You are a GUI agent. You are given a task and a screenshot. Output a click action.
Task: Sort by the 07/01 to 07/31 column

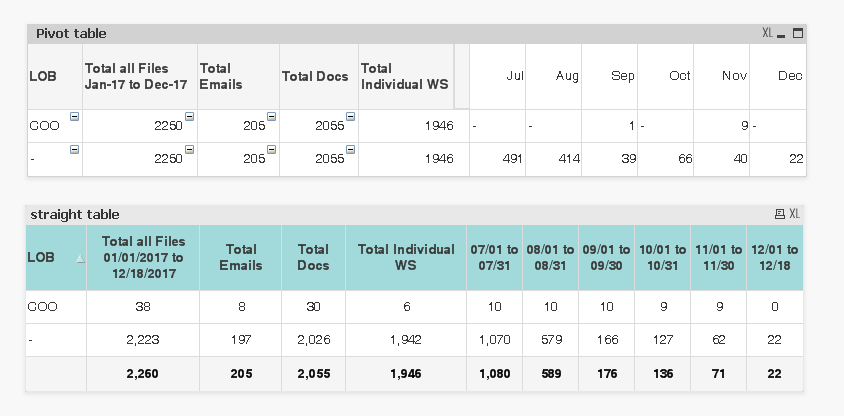tap(494, 257)
